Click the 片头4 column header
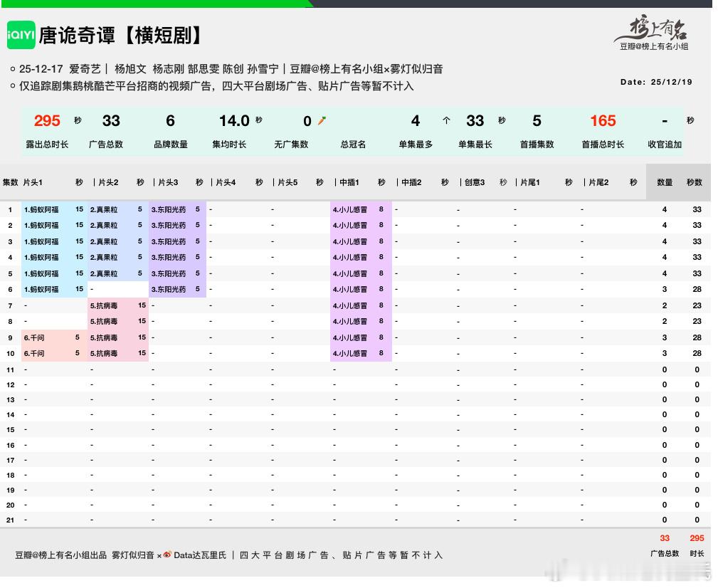The width and height of the screenshot is (718, 588). (x=226, y=182)
